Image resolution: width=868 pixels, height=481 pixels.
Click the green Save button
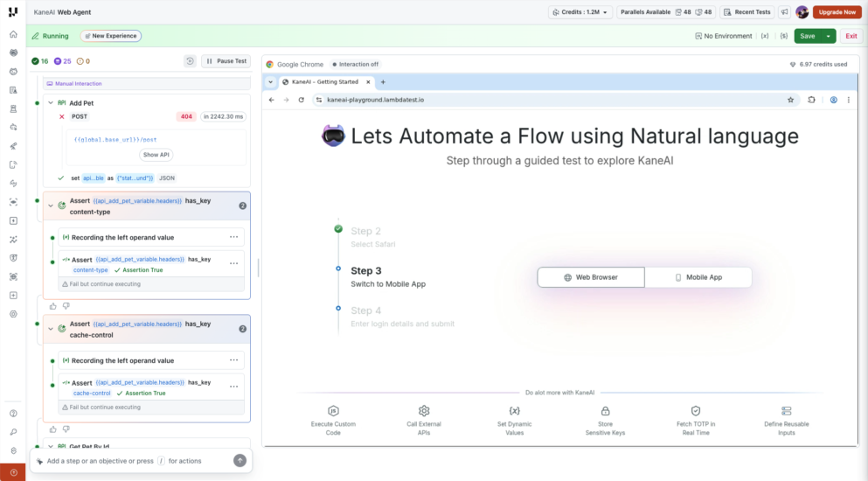(x=808, y=36)
